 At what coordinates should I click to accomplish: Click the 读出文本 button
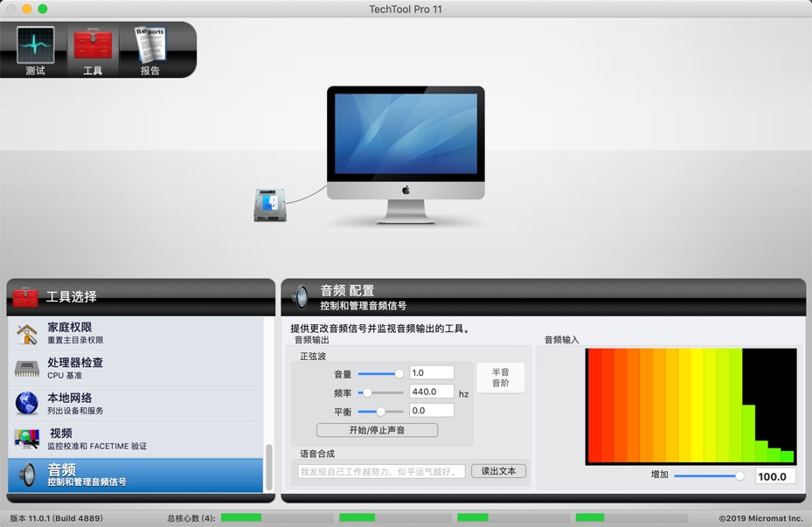499,471
